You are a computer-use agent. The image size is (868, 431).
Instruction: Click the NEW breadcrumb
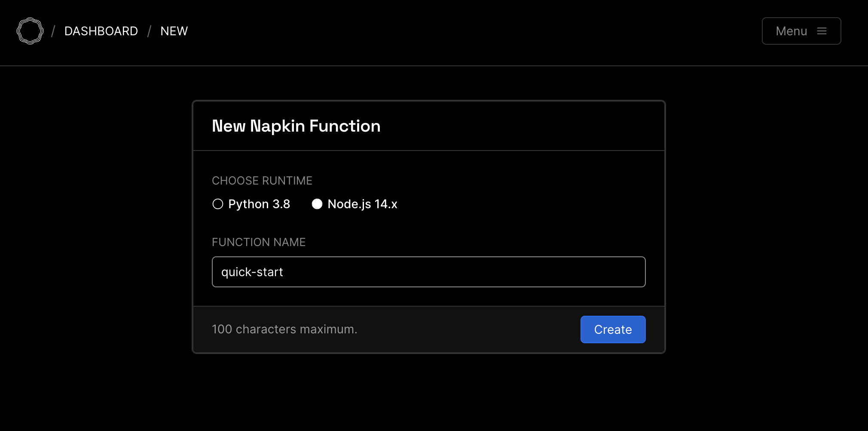[174, 31]
